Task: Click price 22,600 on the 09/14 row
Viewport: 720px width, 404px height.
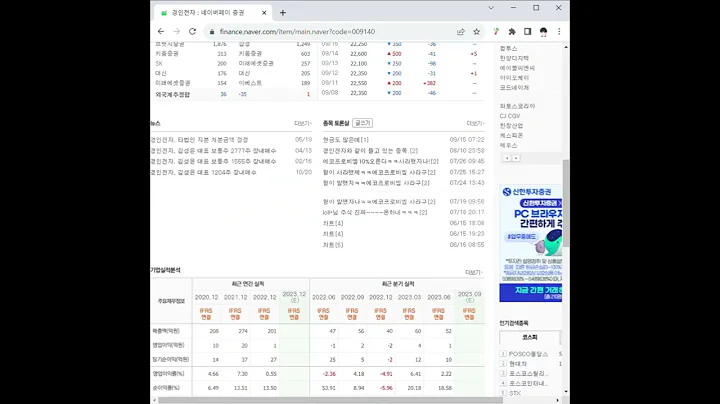Action: tap(359, 54)
